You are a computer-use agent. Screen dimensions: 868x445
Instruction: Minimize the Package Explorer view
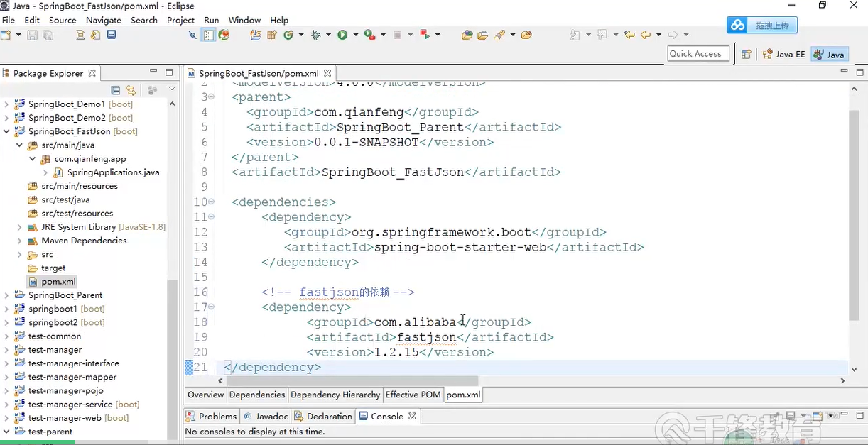click(x=153, y=72)
